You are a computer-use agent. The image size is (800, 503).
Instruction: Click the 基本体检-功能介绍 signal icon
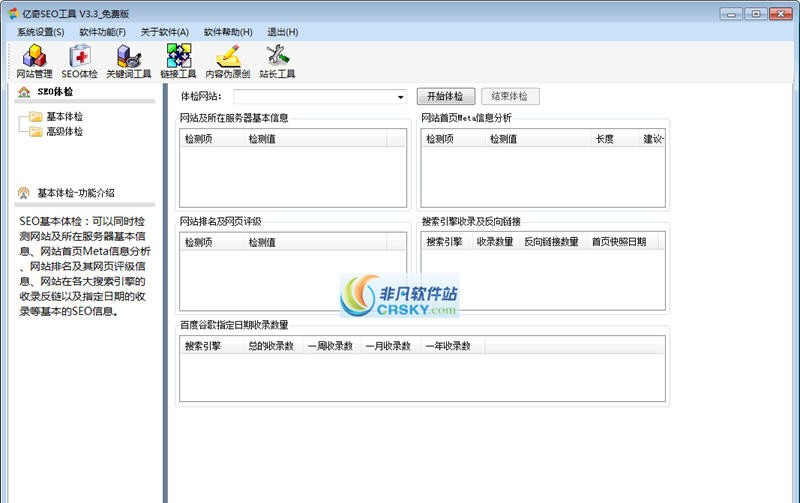(x=23, y=193)
